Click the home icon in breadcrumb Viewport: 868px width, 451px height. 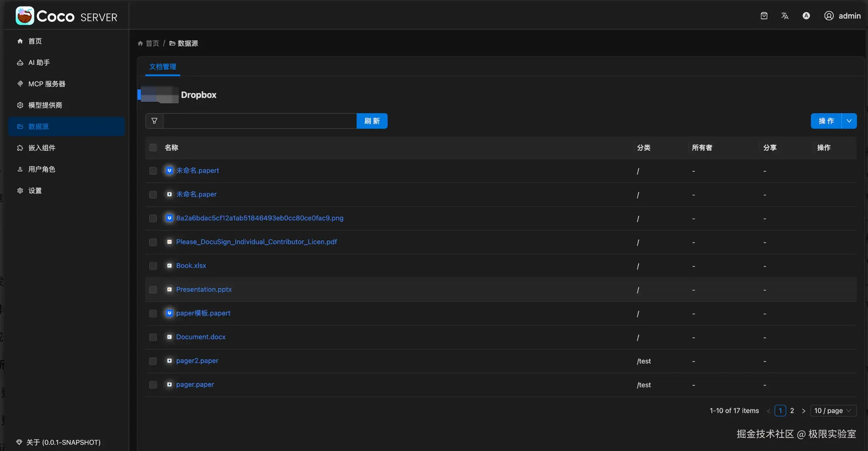140,44
